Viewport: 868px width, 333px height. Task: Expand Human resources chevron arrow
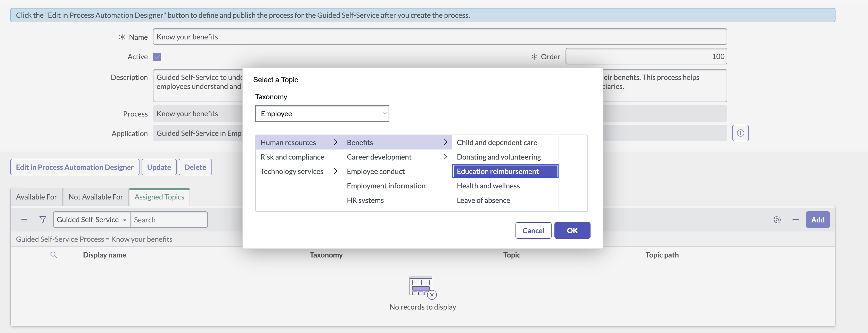click(335, 143)
